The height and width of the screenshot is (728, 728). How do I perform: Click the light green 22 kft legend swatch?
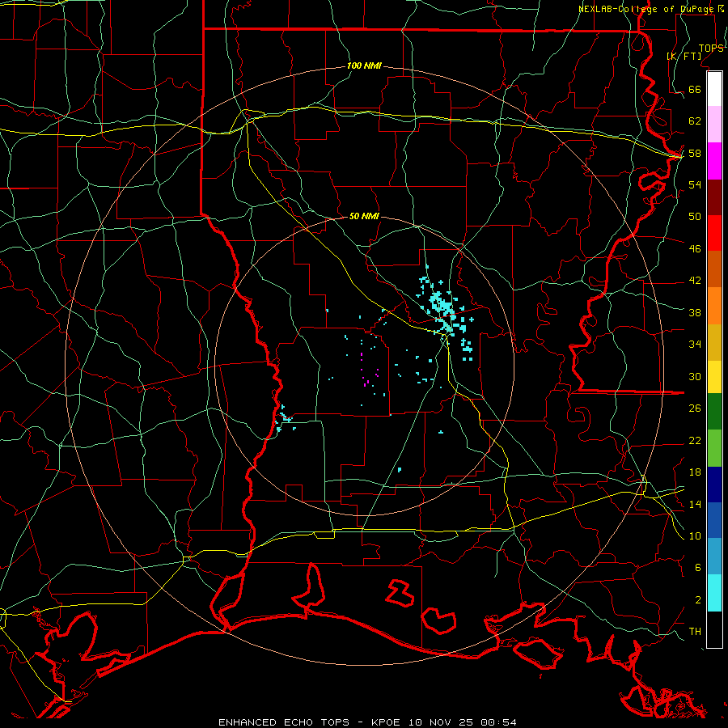[714, 448]
